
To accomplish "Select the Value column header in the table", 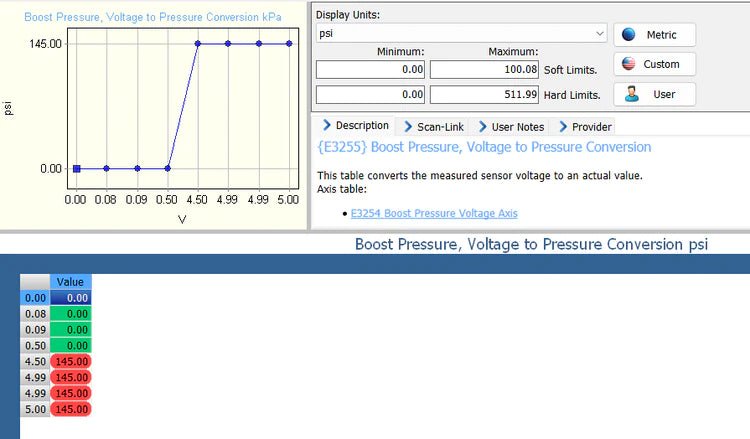I will pos(70,282).
